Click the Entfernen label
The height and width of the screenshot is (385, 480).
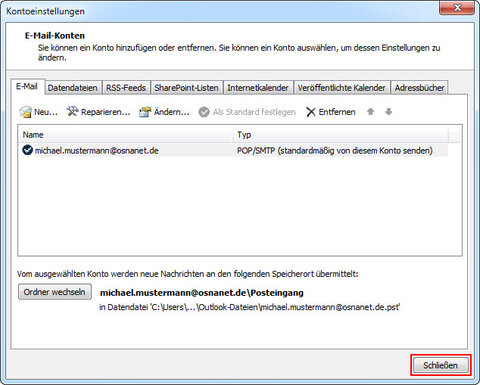tap(337, 112)
